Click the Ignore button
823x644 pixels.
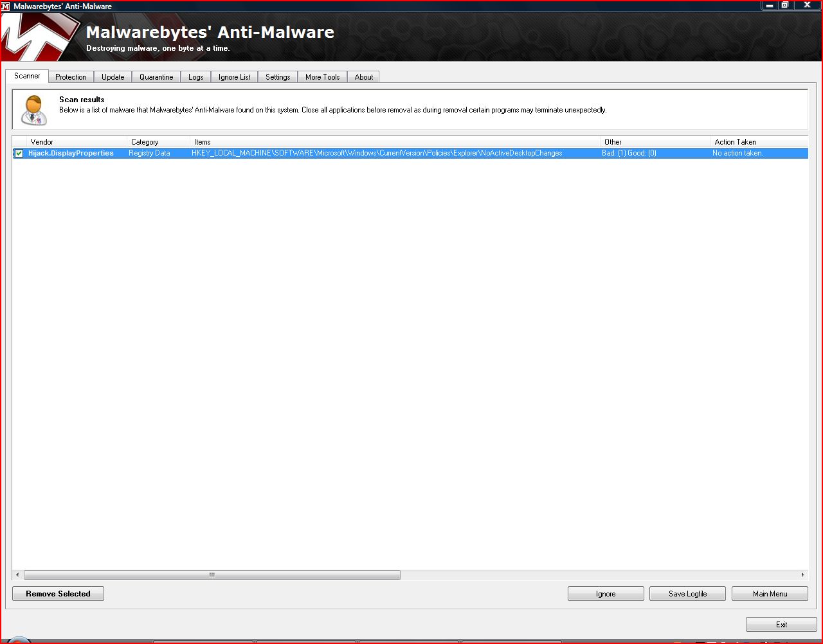(x=606, y=594)
